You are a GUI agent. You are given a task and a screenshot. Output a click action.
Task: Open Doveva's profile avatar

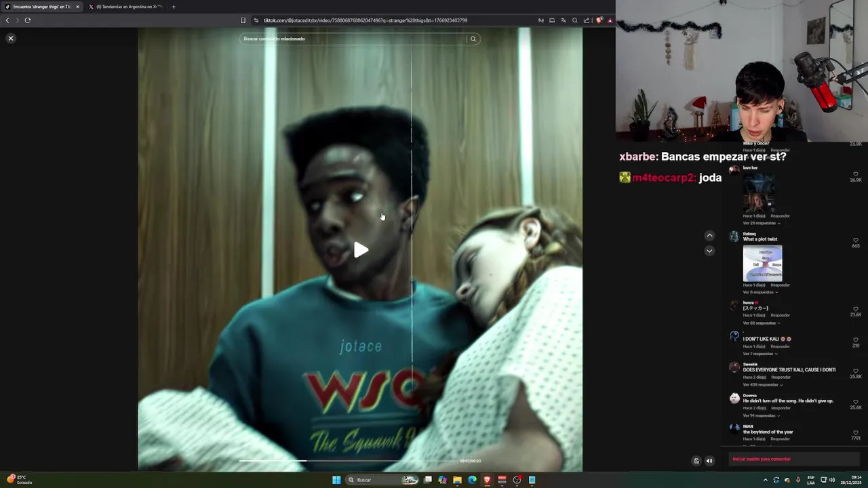click(x=734, y=398)
